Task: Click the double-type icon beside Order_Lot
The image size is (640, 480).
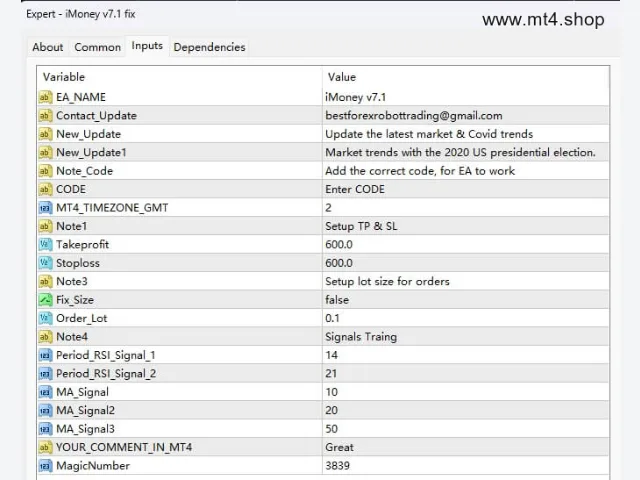Action: coord(45,318)
